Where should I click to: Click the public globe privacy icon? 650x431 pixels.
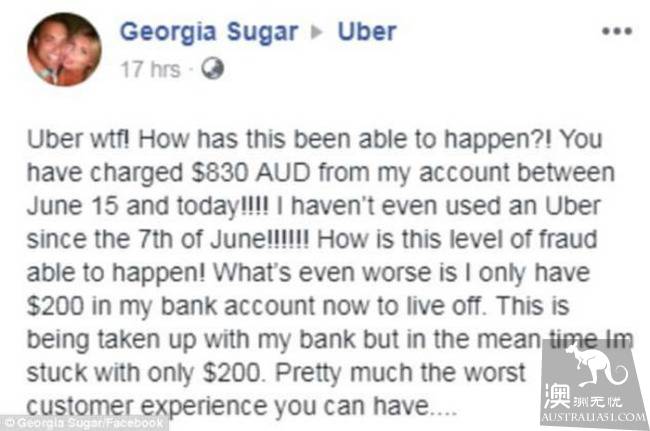coord(212,69)
